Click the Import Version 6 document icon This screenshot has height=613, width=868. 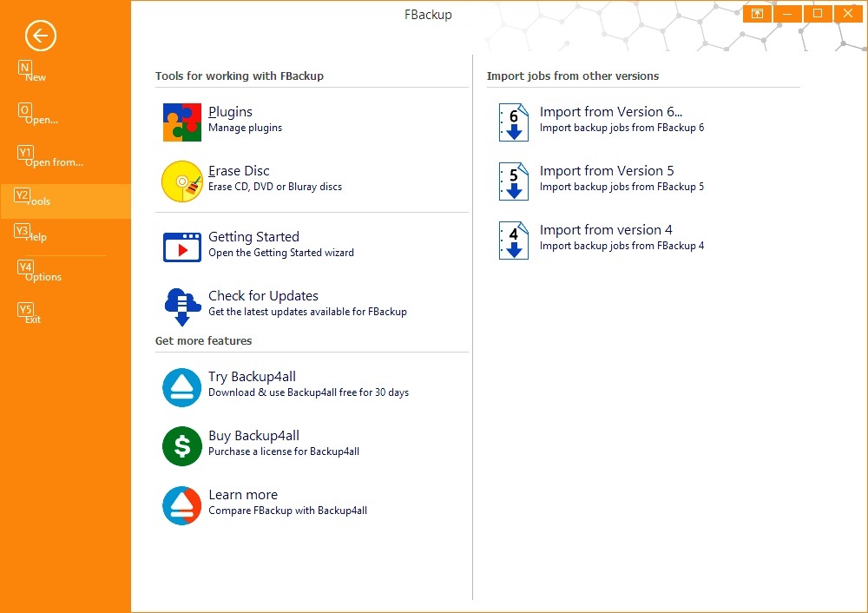514,122
